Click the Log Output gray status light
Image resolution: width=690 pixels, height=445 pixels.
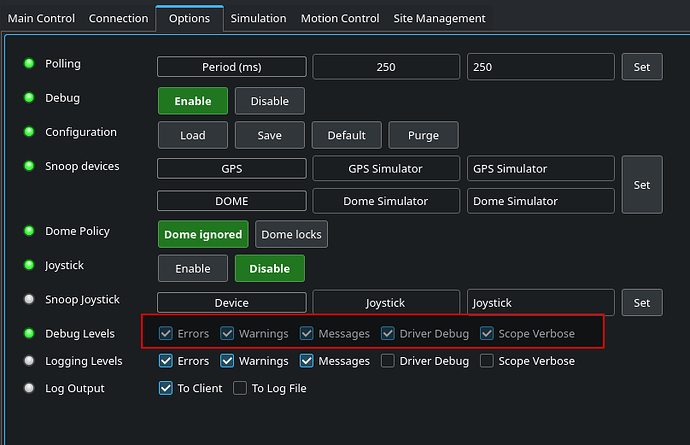tap(29, 388)
